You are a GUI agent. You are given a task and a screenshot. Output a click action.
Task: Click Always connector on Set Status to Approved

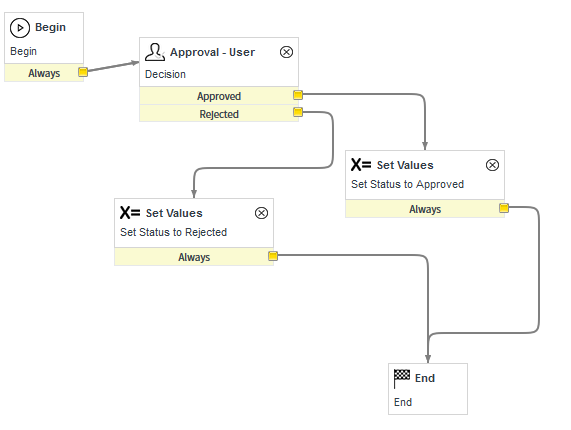click(x=504, y=208)
